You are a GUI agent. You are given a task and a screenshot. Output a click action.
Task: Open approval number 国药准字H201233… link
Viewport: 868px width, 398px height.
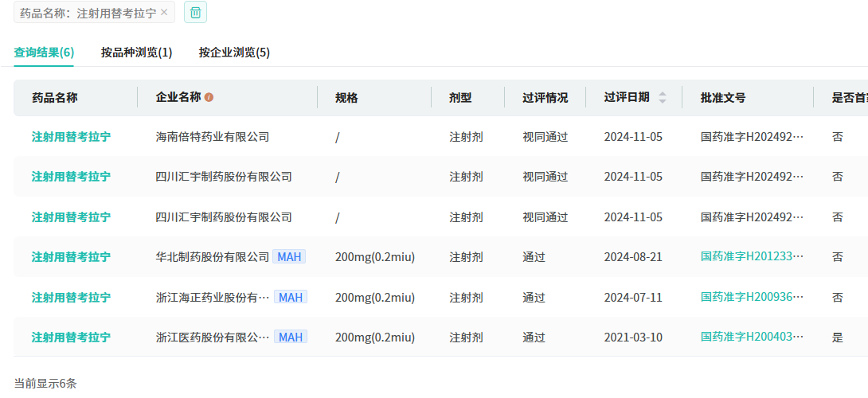click(x=753, y=257)
